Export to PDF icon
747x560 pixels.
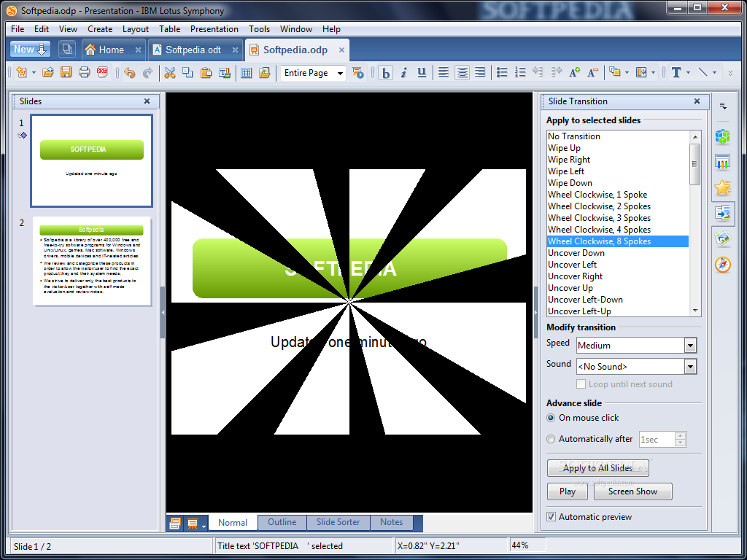point(102,72)
